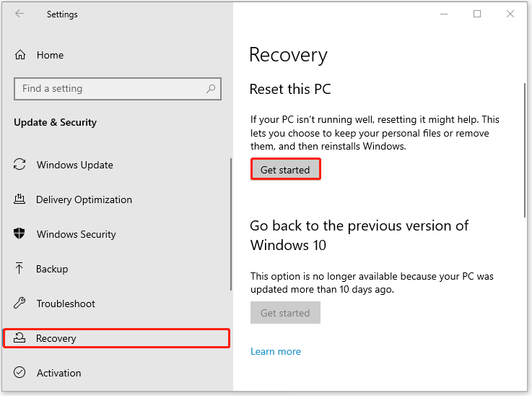The width and height of the screenshot is (532, 396).
Task: Click the Backup upload arrow icon
Action: click(x=19, y=268)
